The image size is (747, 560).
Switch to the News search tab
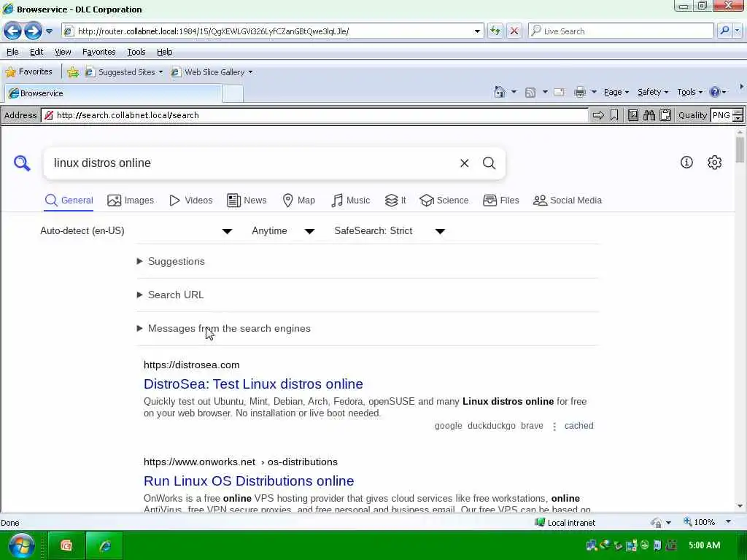tap(247, 201)
